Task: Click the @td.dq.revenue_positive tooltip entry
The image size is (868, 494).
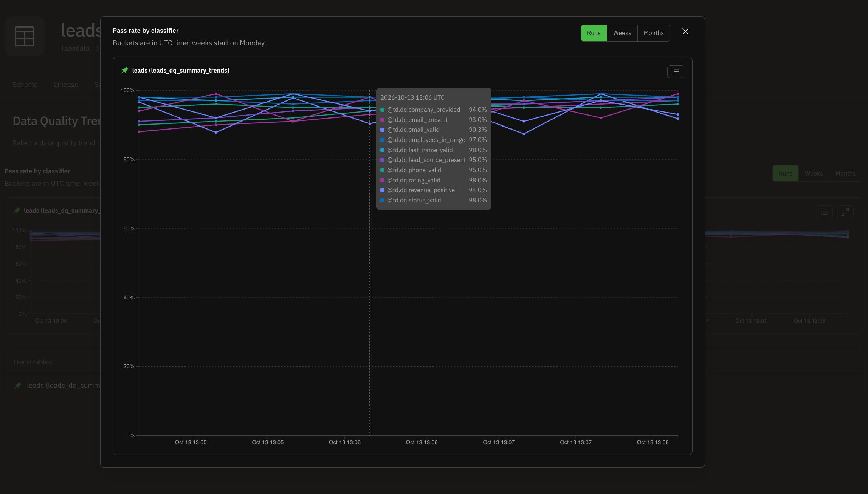Action: [x=434, y=190]
